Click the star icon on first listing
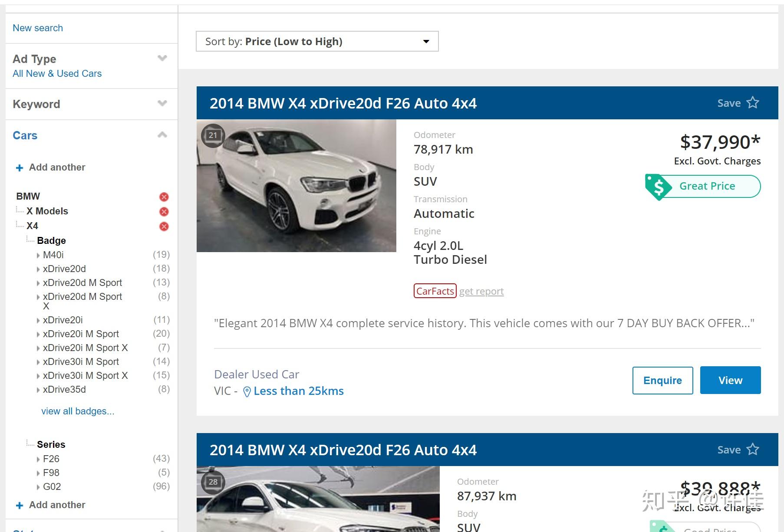Image resolution: width=784 pixels, height=532 pixels. tap(753, 103)
